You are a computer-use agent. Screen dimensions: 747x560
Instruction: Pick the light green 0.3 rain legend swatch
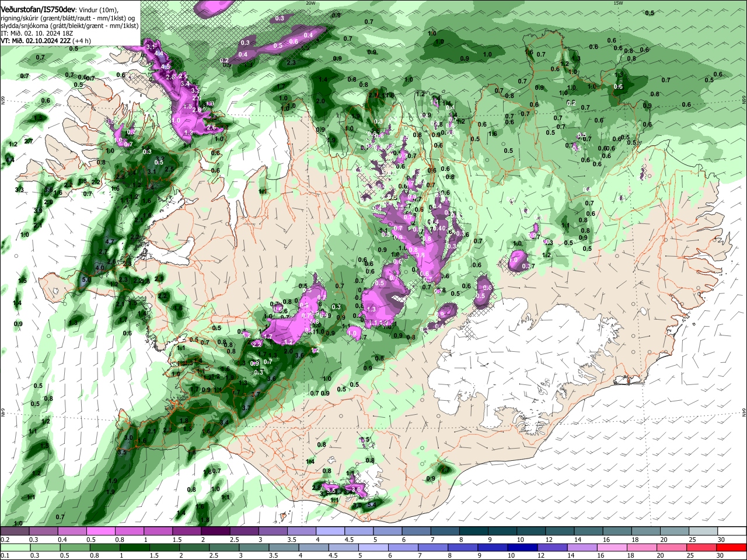[x=45, y=547]
